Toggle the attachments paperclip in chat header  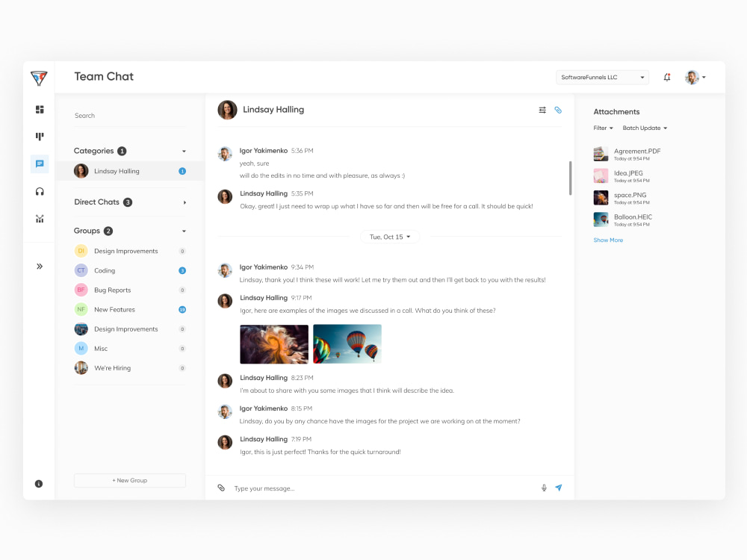pyautogui.click(x=558, y=110)
